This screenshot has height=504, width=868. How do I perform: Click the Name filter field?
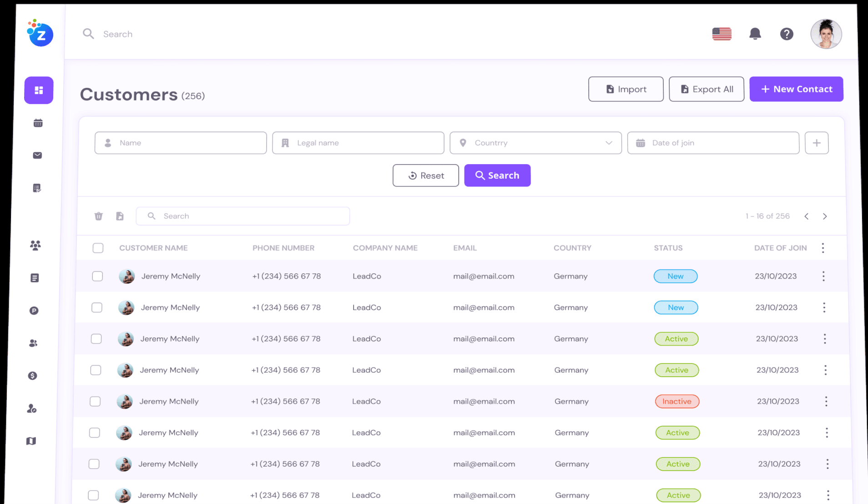pyautogui.click(x=181, y=143)
